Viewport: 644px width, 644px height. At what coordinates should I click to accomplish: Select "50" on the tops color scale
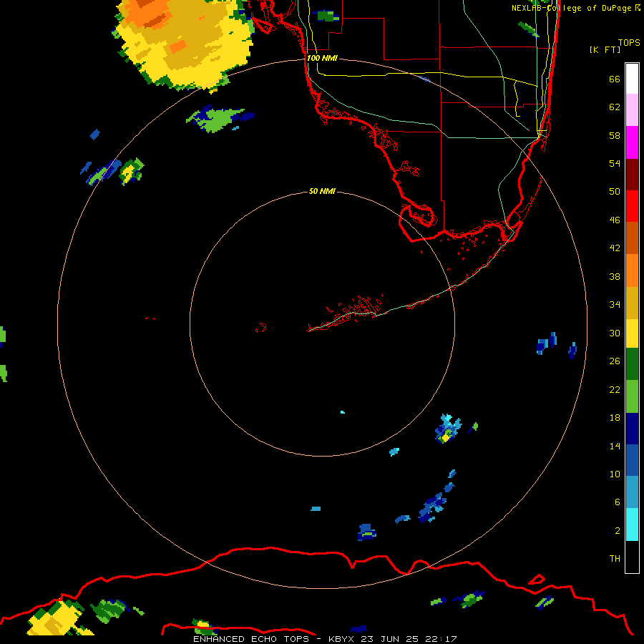(615, 192)
